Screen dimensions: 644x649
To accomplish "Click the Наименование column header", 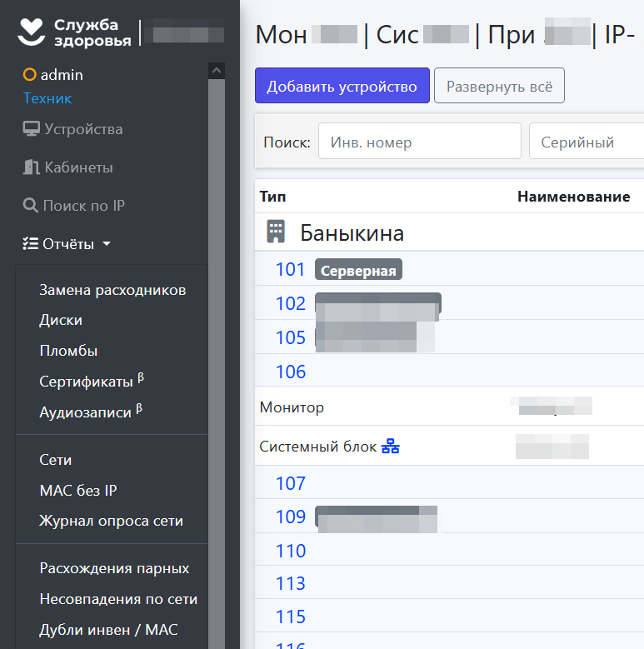I will tap(574, 196).
